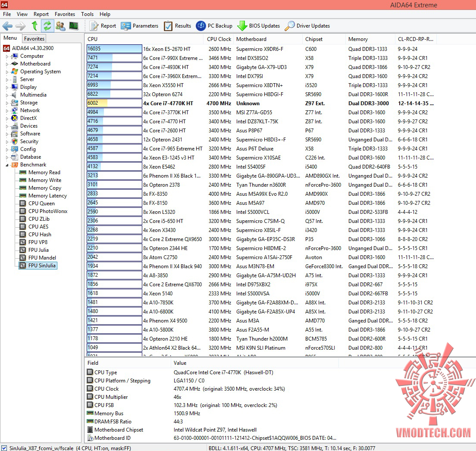Select the 16035 score bar row
The height and width of the screenshot is (451, 476).
pyautogui.click(x=114, y=49)
